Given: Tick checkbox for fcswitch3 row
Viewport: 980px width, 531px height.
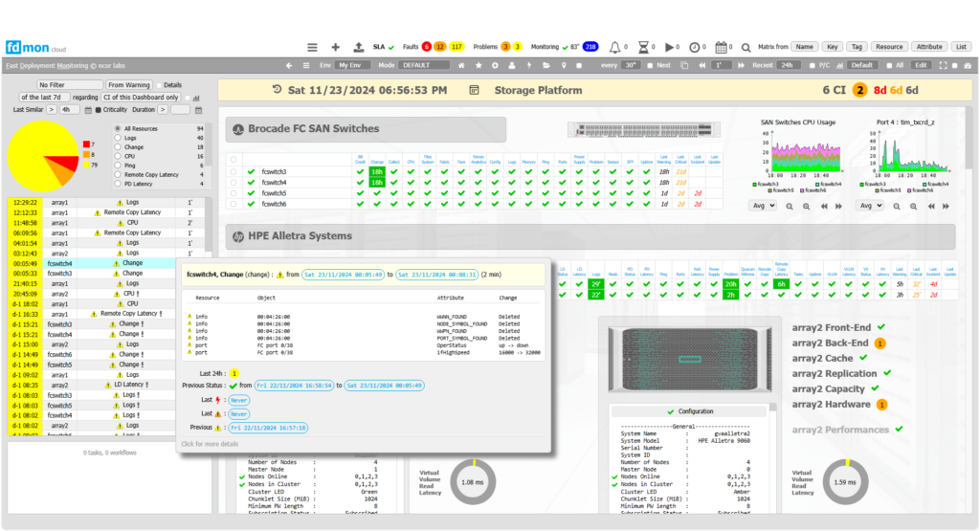Looking at the screenshot, I should coord(234,172).
